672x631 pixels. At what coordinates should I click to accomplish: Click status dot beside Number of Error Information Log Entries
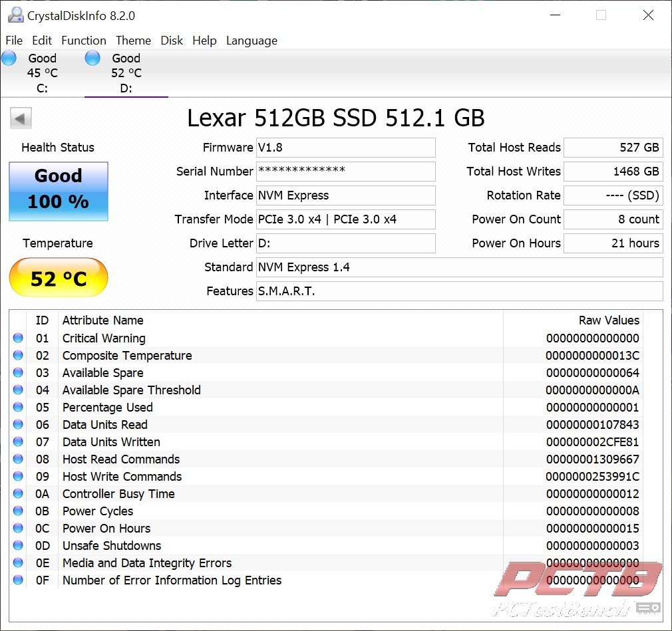pos(18,580)
